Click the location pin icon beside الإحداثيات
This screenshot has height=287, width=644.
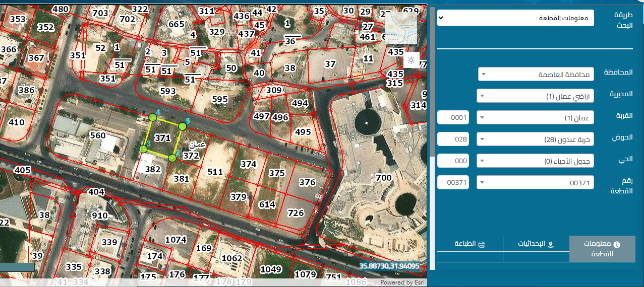click(x=551, y=244)
